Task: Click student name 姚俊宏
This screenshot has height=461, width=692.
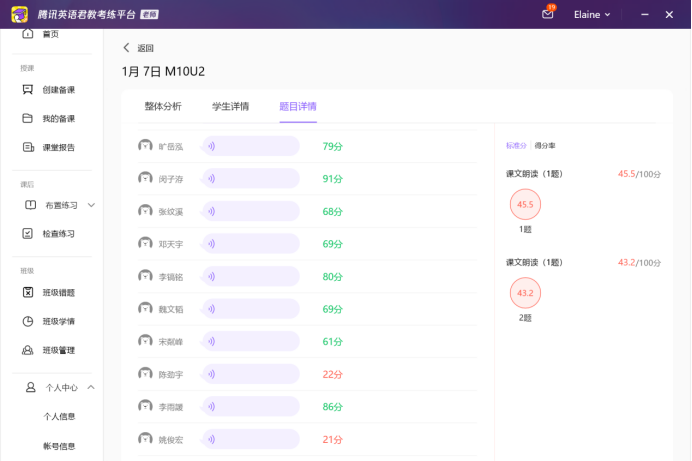Action: pyautogui.click(x=171, y=440)
